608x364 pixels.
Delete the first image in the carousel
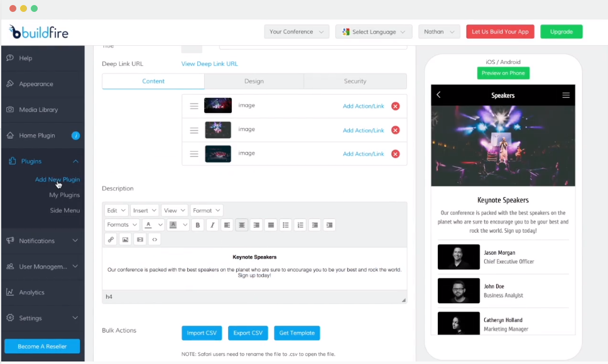coord(395,106)
